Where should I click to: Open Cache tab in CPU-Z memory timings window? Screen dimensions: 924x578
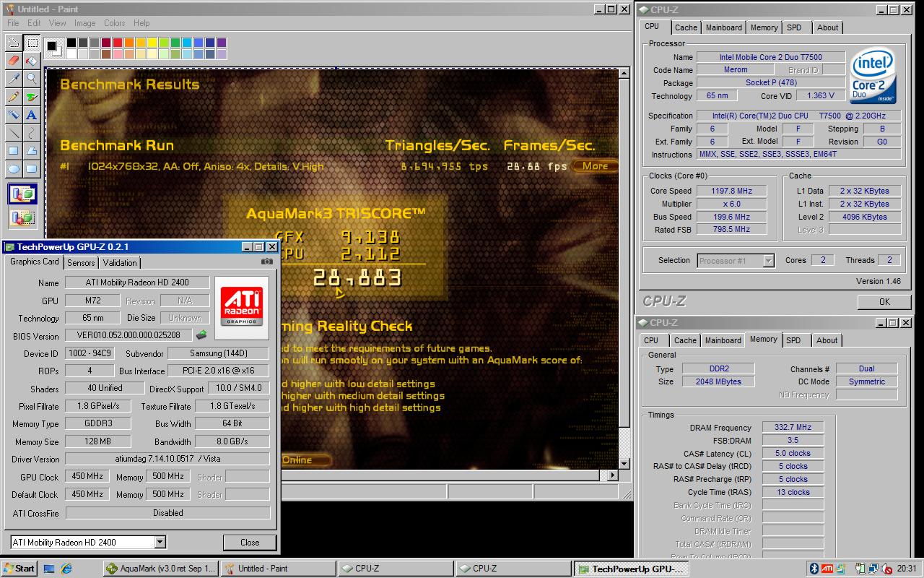pyautogui.click(x=685, y=340)
